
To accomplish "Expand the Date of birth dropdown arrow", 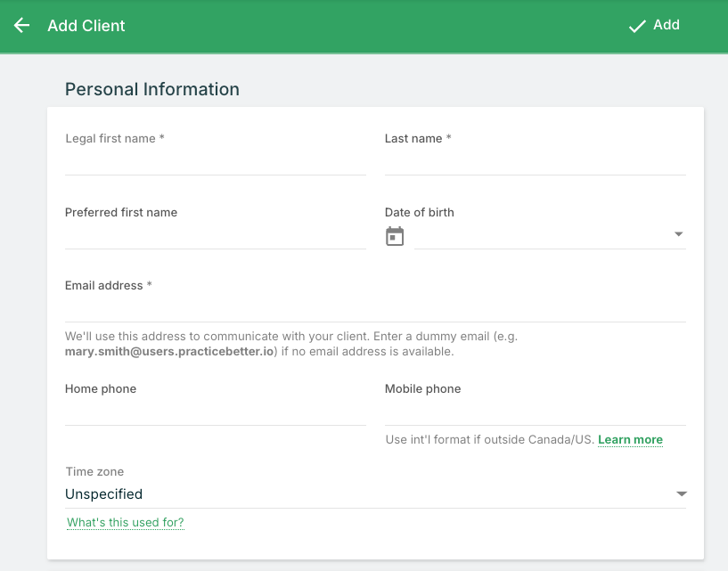I will point(678,235).
